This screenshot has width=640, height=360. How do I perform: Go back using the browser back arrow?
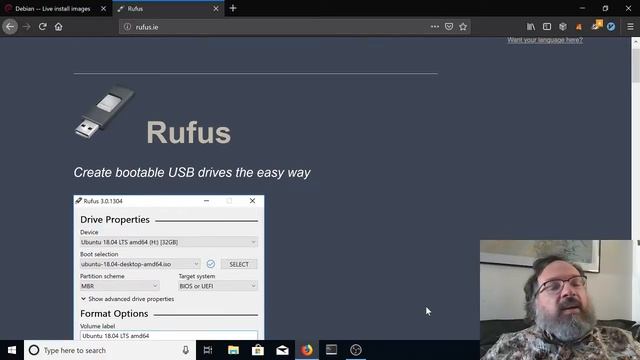click(x=10, y=27)
